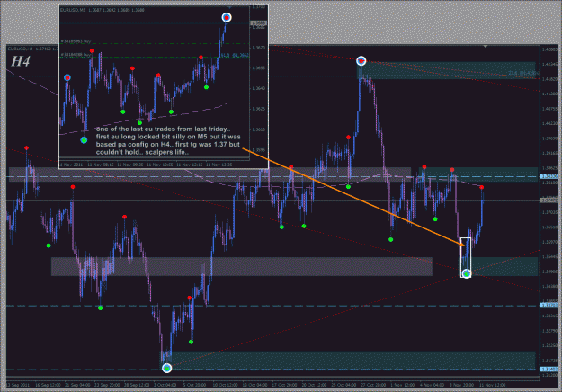Click the grey current price label on axis
The width and height of the screenshot is (562, 392).
[x=549, y=200]
